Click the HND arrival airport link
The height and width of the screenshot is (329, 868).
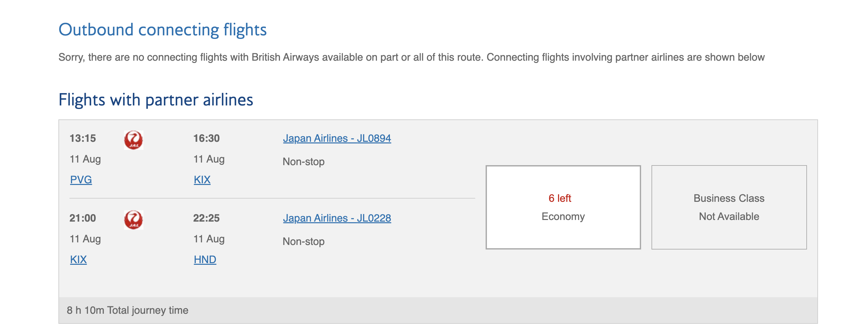click(x=205, y=260)
